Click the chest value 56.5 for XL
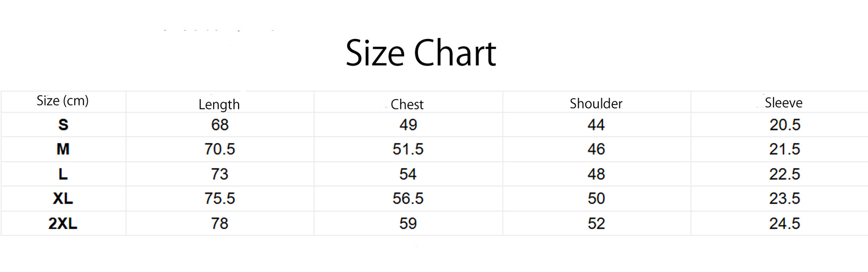868x272 pixels. pos(408,198)
